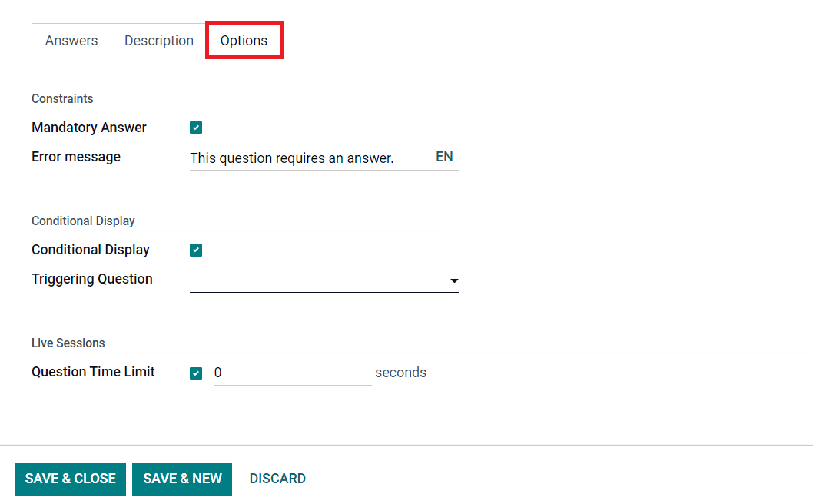
Task: Click DISCARD to cancel changes
Action: coord(277,479)
